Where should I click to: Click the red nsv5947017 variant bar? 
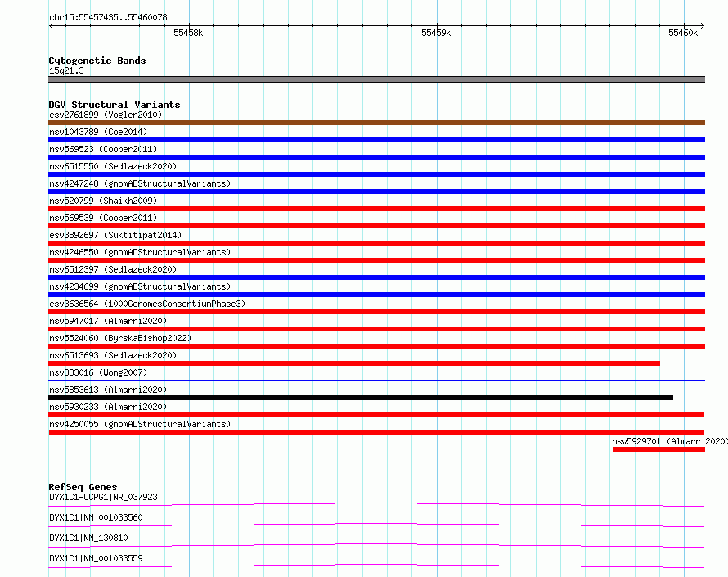376,329
